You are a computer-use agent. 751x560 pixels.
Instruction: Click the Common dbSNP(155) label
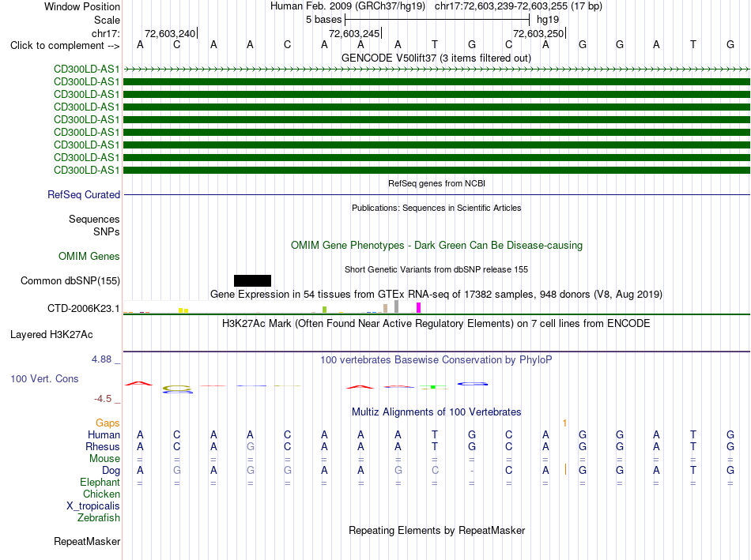coord(70,280)
